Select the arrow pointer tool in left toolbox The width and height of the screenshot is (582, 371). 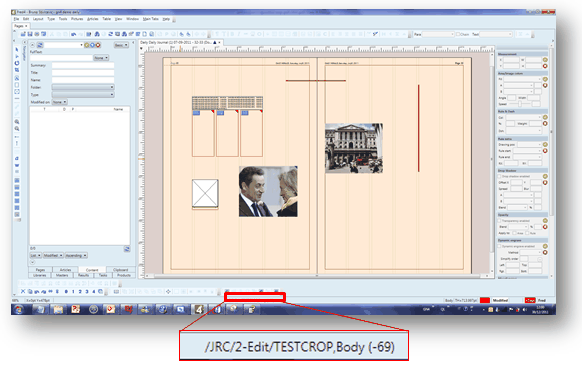[17, 49]
